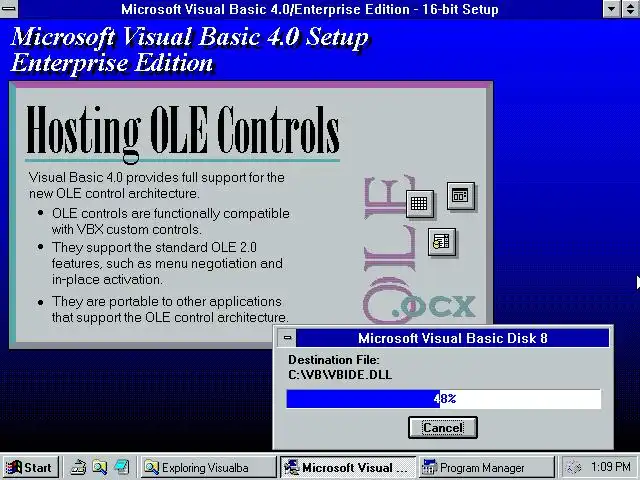Restore the 16-bit Setup window size
Screen dimensions: 640x480
point(631,9)
